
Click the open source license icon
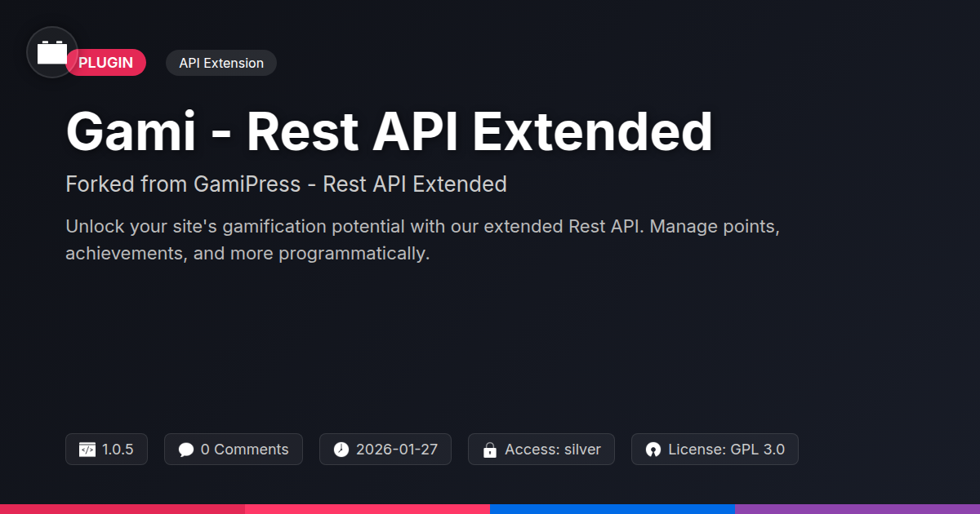point(653,450)
